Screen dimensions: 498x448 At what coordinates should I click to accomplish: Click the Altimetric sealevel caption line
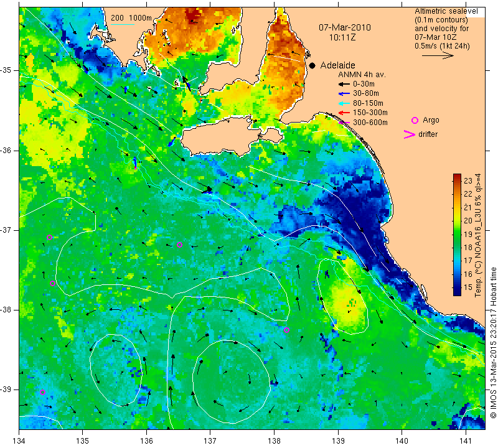tap(446, 11)
